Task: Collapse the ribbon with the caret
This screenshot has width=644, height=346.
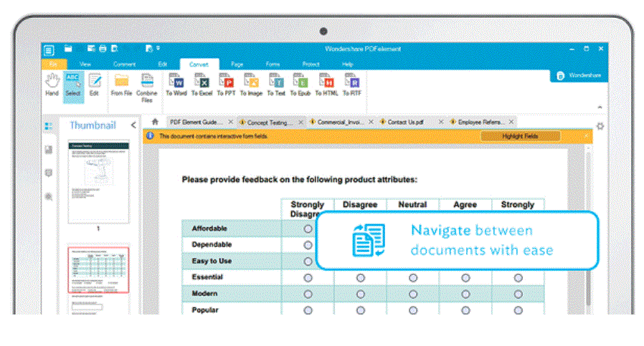Action: click(x=600, y=107)
